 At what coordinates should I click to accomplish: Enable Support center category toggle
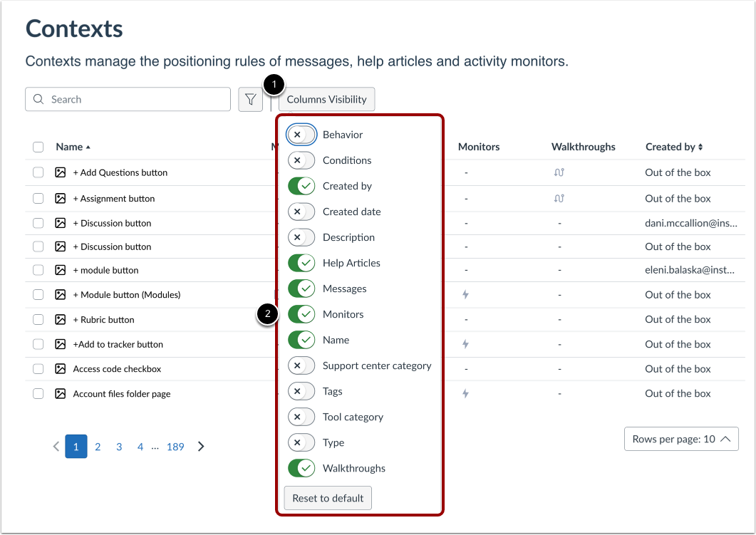point(302,366)
